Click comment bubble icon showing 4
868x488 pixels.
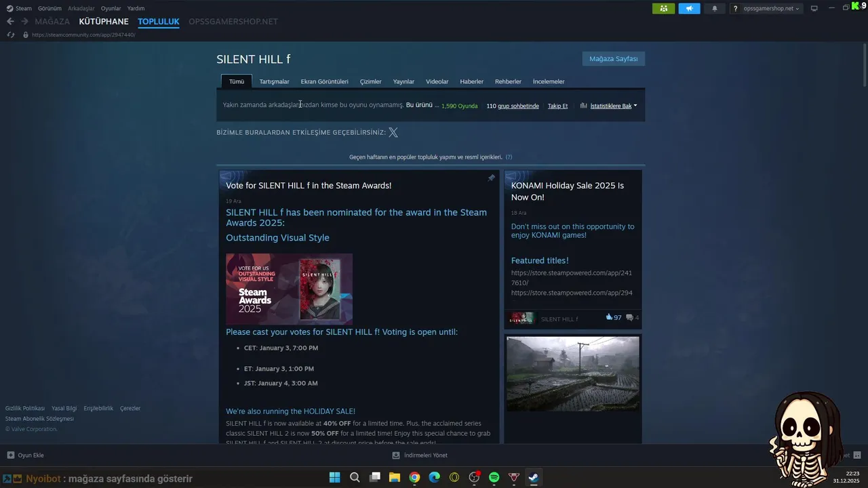pos(630,317)
